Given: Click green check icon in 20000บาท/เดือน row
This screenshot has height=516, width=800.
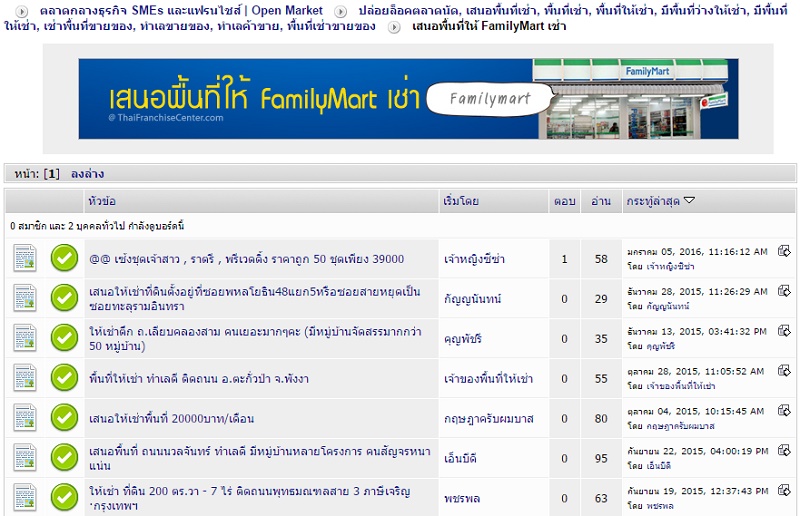Looking at the screenshot, I should coord(64,417).
